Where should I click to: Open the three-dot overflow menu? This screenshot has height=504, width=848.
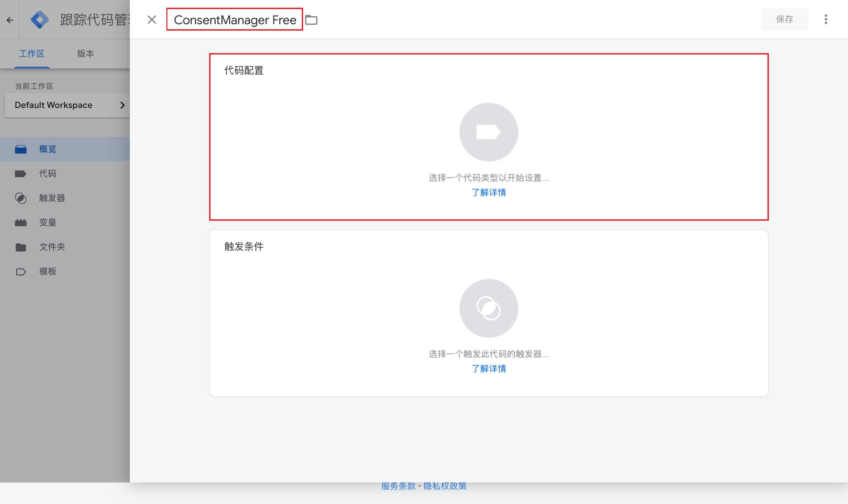coord(826,20)
